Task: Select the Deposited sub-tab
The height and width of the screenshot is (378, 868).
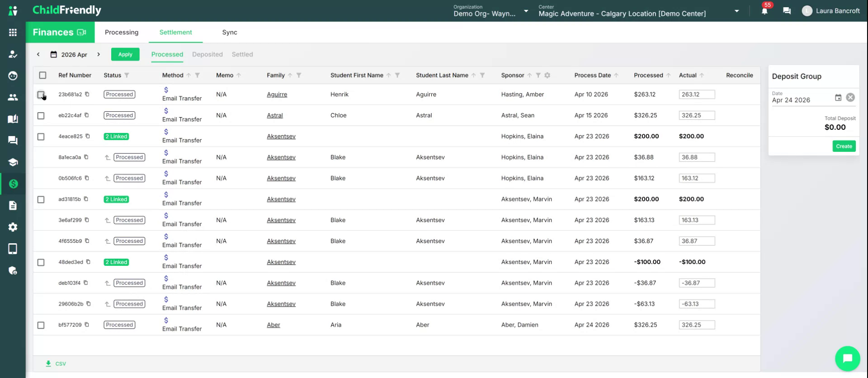Action: [x=208, y=54]
